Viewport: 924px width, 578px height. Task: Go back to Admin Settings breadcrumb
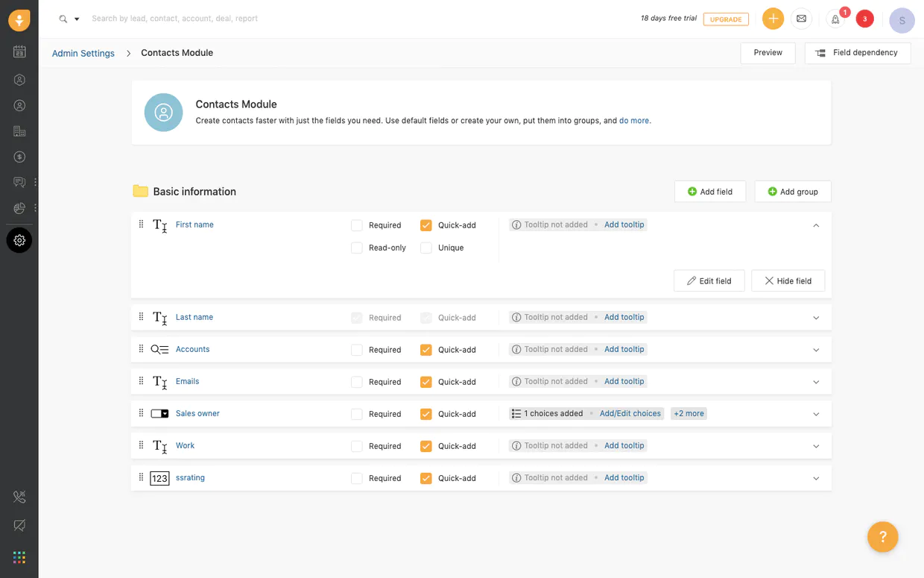[x=83, y=53]
